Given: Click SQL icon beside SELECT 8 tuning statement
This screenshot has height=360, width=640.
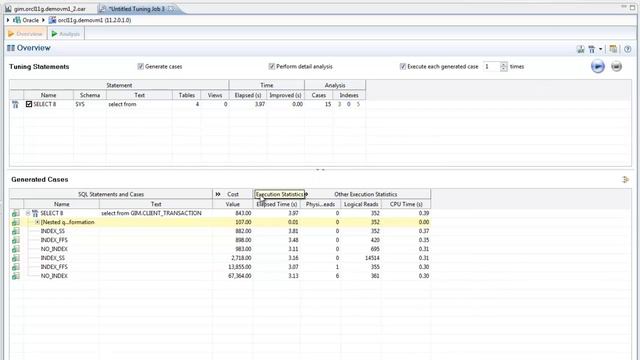Looking at the screenshot, I should 16,104.
